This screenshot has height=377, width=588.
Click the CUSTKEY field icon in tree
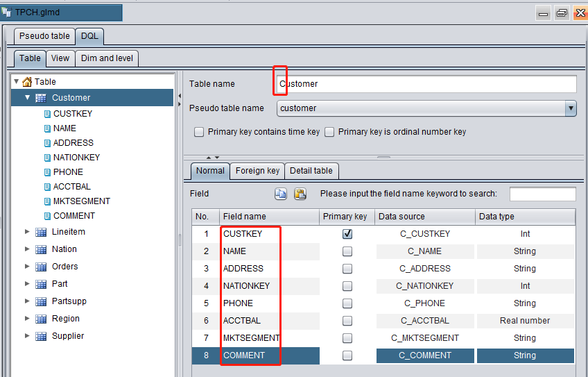tap(47, 114)
